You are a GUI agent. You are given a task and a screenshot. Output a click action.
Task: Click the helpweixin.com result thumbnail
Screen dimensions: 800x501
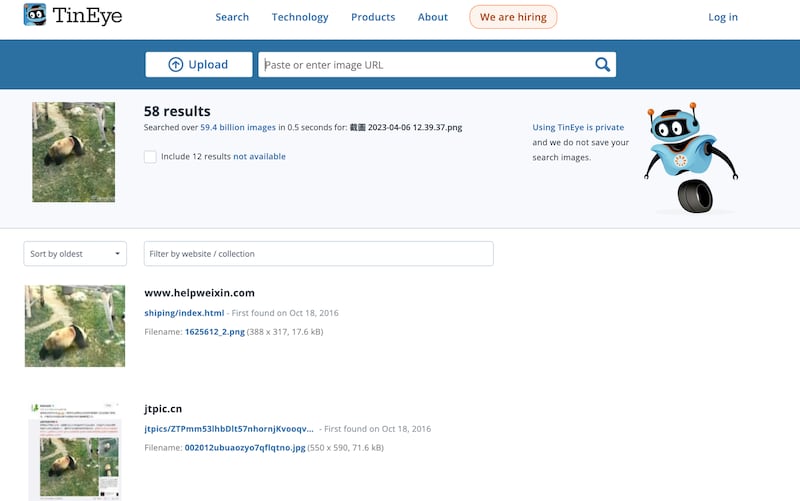[x=75, y=325]
